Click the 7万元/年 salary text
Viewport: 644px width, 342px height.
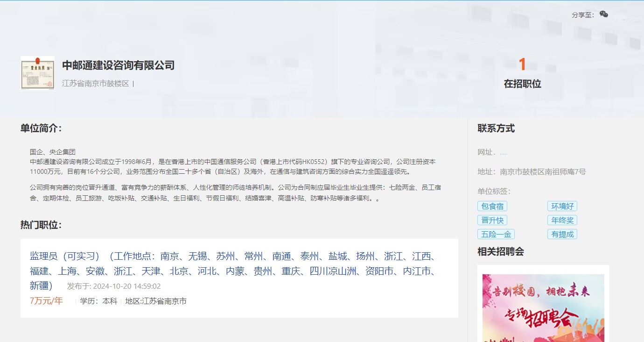tap(46, 301)
